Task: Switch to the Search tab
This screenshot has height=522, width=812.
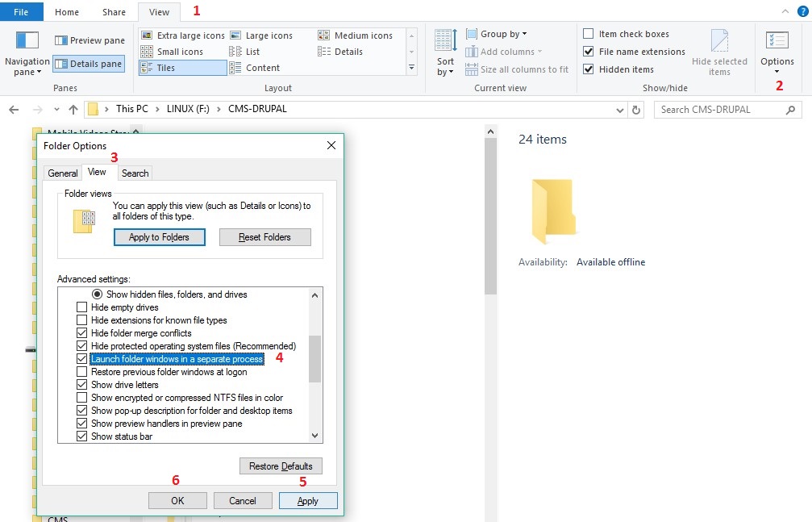Action: (x=135, y=173)
